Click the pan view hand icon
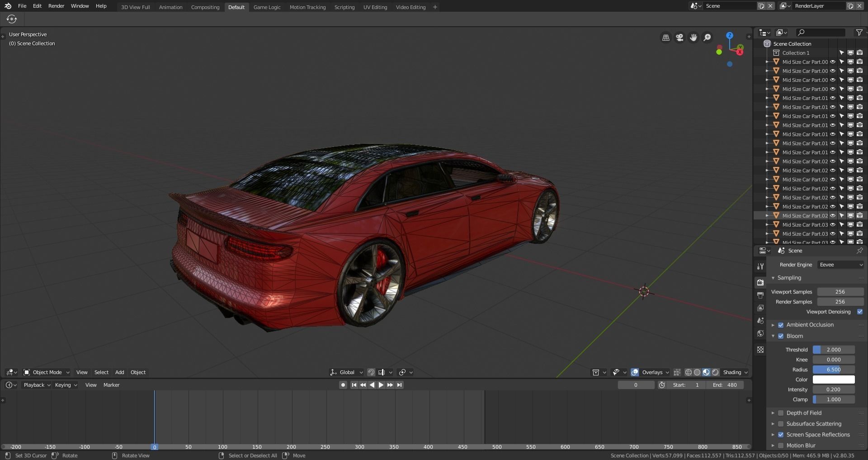This screenshot has width=868, height=460. coord(693,38)
